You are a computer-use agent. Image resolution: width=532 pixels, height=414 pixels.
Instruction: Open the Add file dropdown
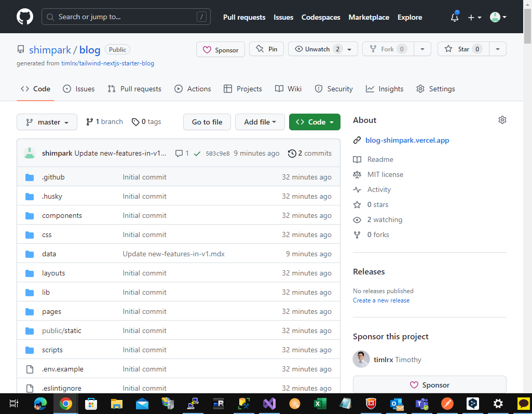tap(260, 122)
